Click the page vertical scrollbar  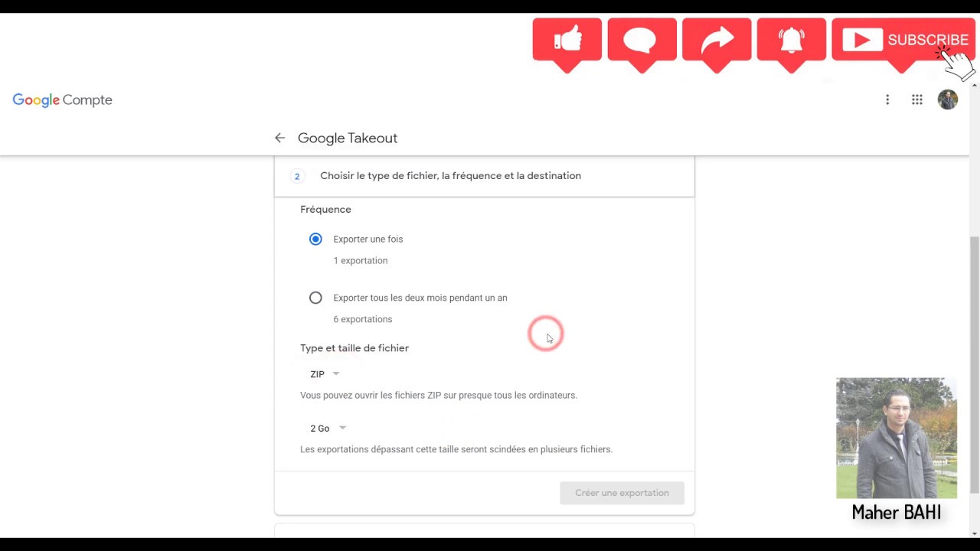[974, 365]
